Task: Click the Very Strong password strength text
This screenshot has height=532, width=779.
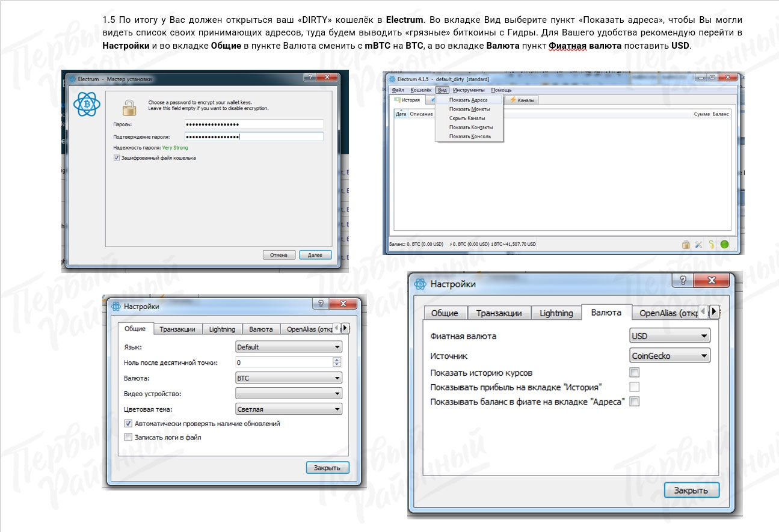Action: click(x=175, y=147)
